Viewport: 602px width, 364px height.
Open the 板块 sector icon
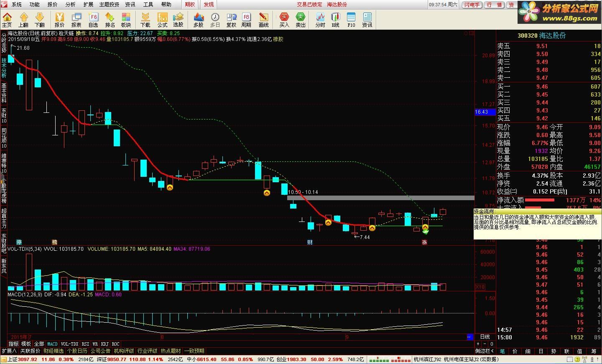(126, 20)
